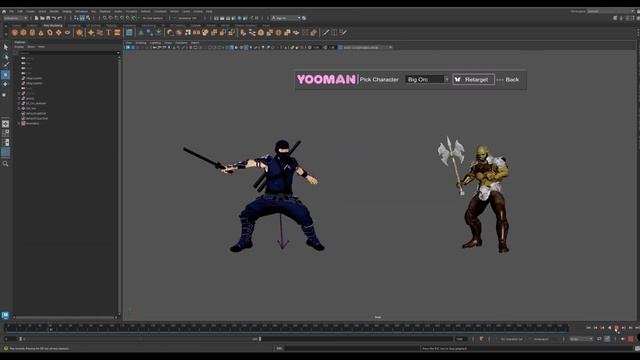Open the Edit menu
The width and height of the screenshot is (640, 360).
coord(20,11)
